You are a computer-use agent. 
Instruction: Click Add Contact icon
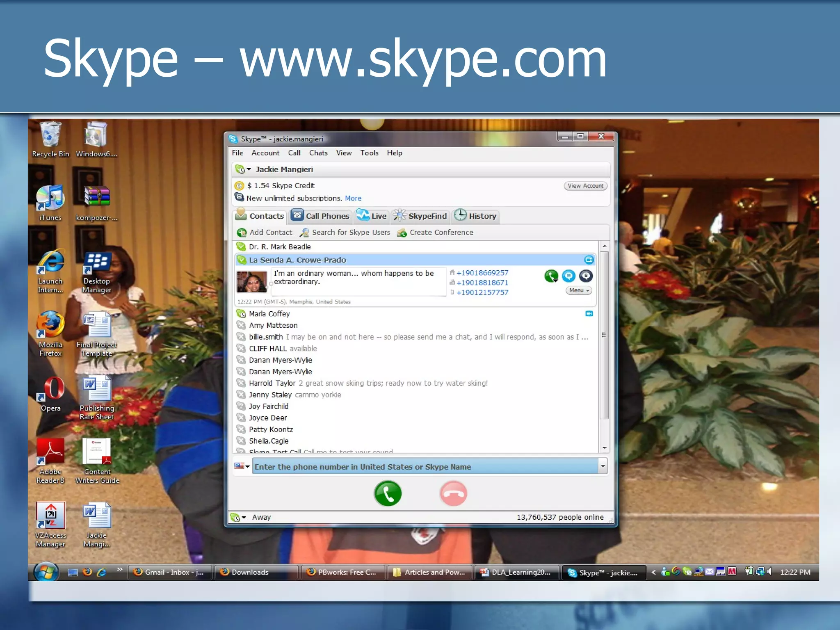point(242,233)
